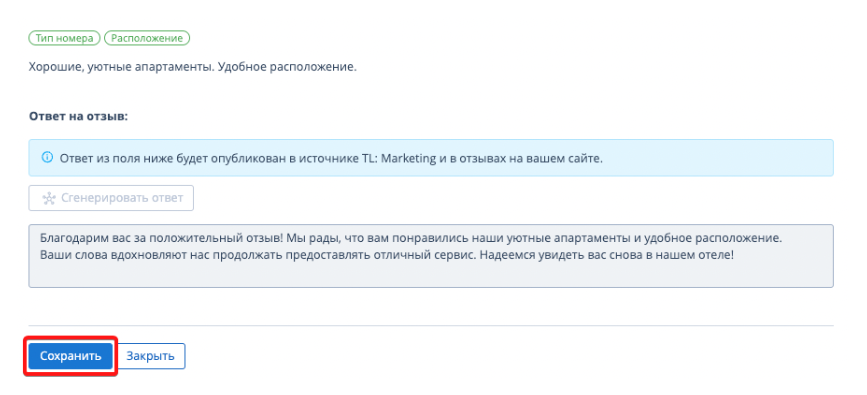Click the AI icon on Сгенерировать ответ

(x=49, y=198)
